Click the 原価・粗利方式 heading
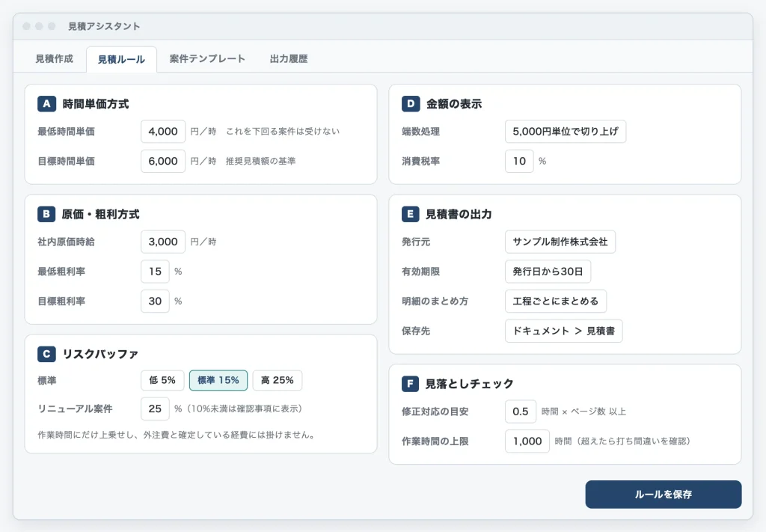 pyautogui.click(x=101, y=215)
